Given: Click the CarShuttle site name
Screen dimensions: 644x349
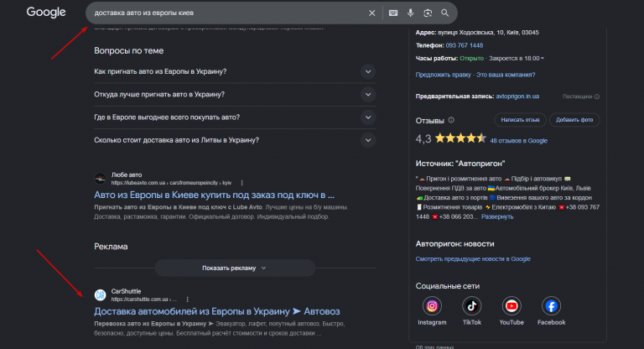Looking at the screenshot, I should coord(126,291).
